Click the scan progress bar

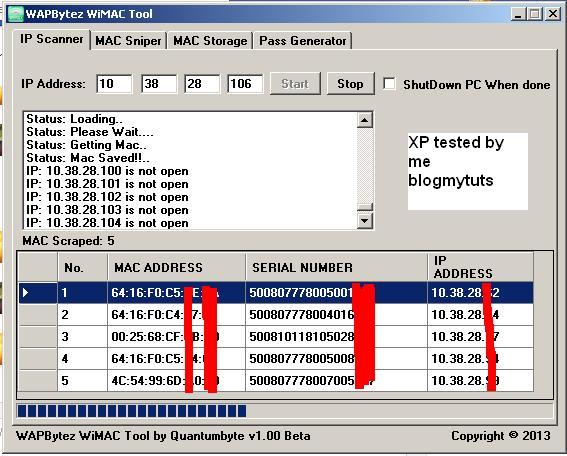285,411
